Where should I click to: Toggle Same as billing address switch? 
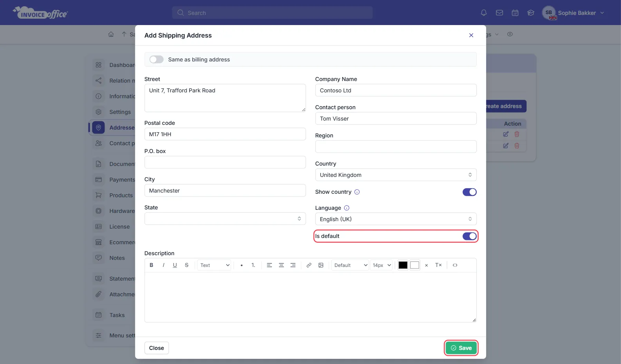click(x=156, y=59)
